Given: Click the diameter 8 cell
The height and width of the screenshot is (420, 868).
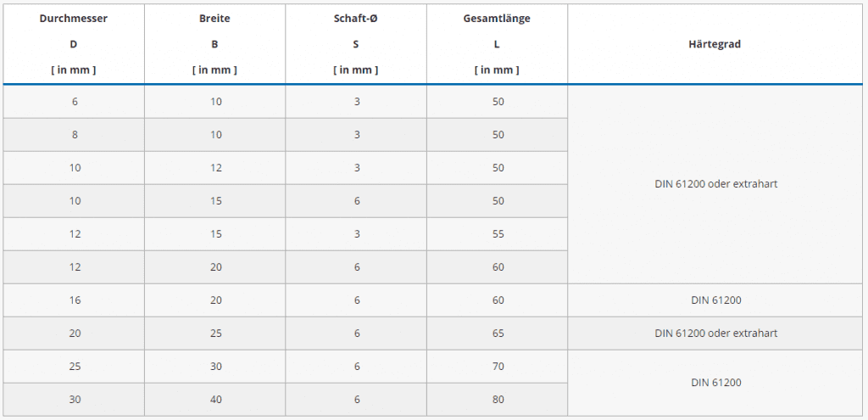Looking at the screenshot, I should (75, 135).
